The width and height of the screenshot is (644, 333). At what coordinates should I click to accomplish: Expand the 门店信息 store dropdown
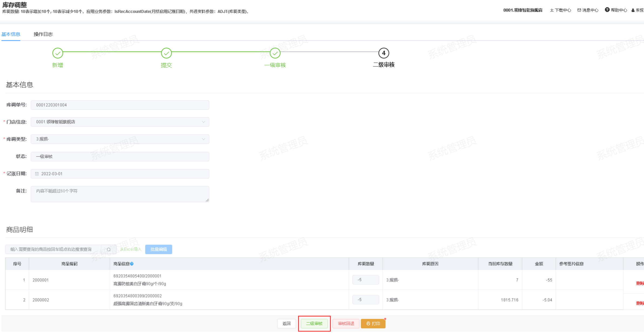(203, 122)
